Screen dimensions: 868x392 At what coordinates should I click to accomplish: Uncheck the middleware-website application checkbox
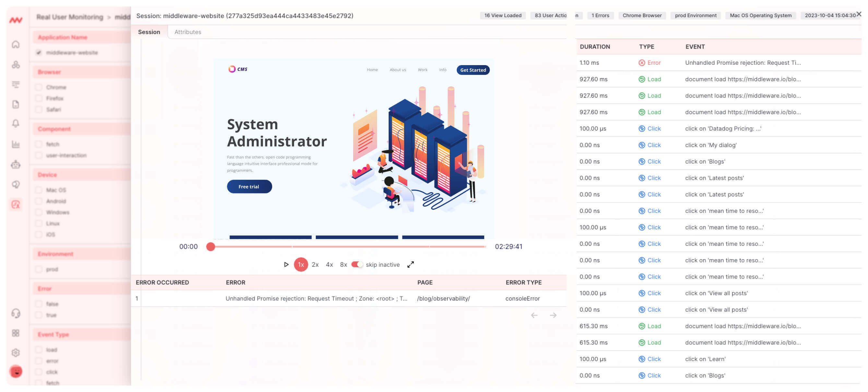(x=39, y=52)
